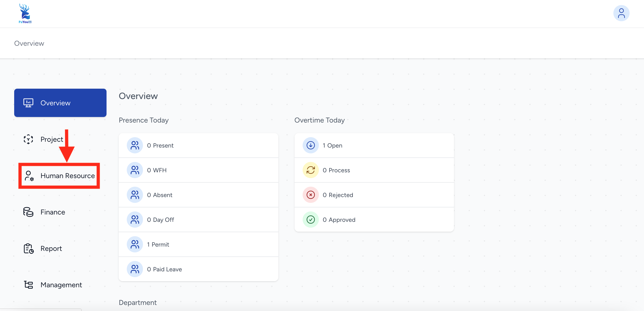Select the 0 Paid Leave row
The width and height of the screenshot is (644, 311).
click(x=198, y=269)
